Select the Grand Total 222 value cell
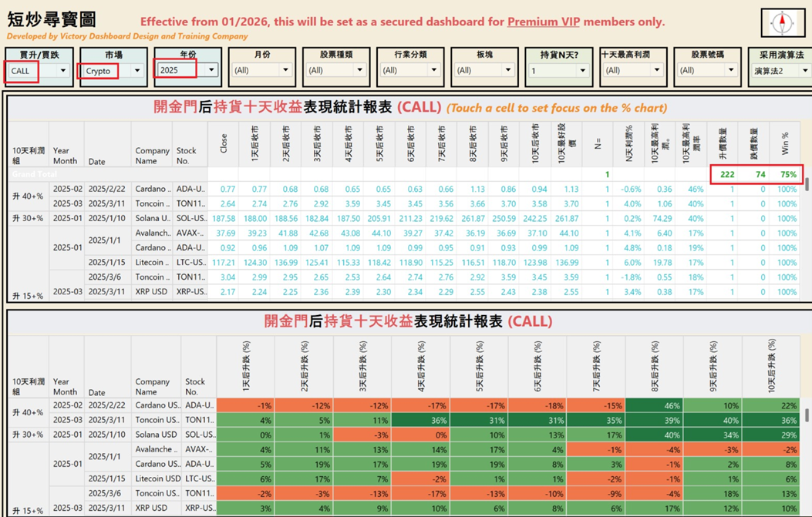The image size is (812, 517). [726, 174]
